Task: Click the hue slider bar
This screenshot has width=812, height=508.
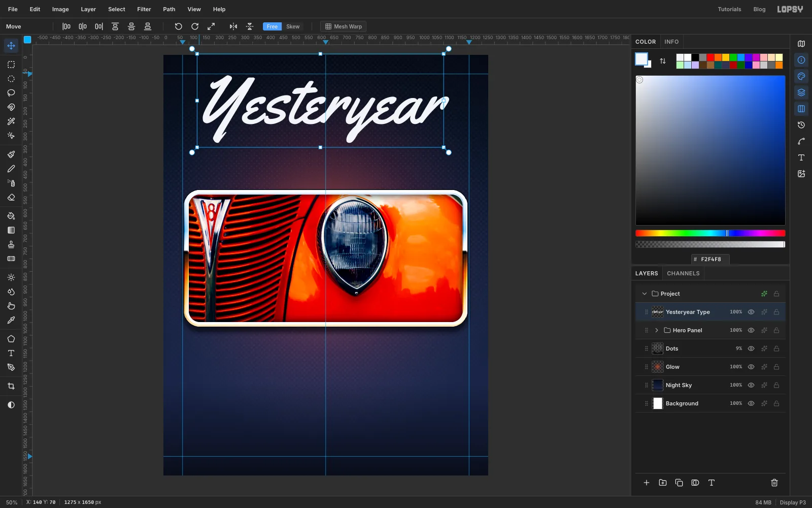Action: pos(710,233)
